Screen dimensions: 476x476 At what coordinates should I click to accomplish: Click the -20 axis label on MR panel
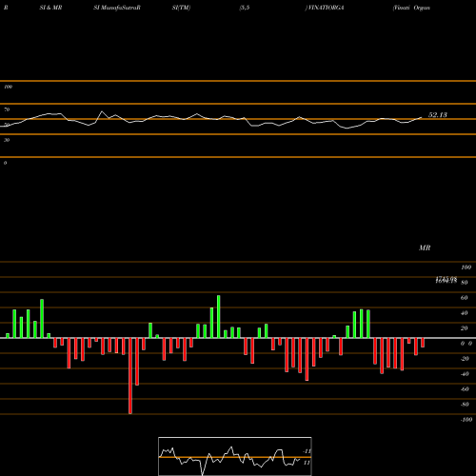tap(465, 359)
